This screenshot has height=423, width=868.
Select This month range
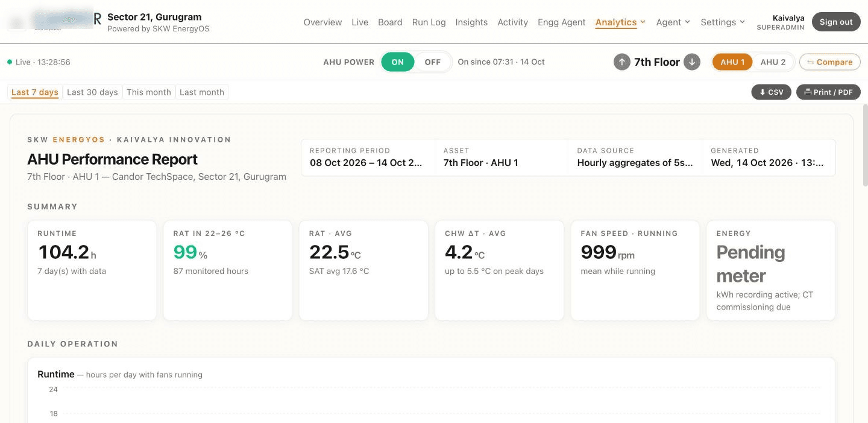149,92
